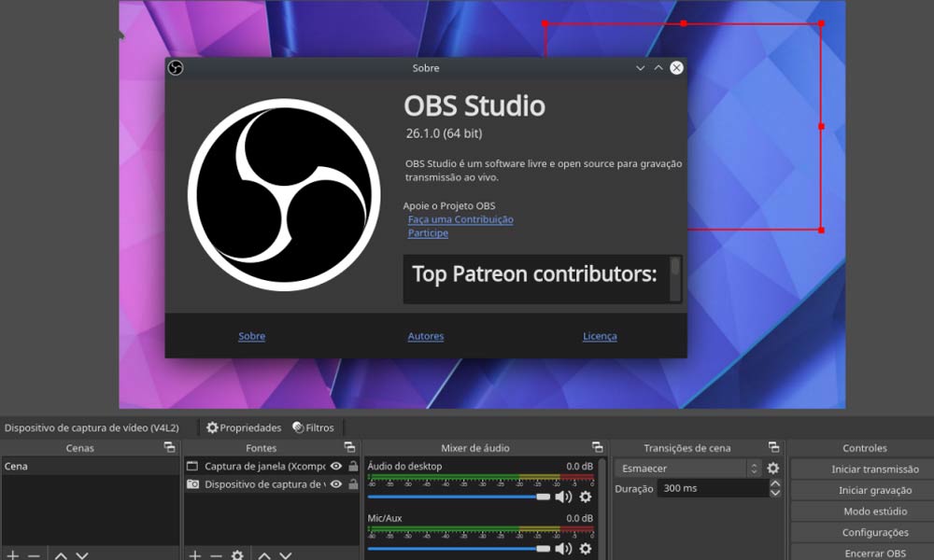Hide the Captura de janela source
The image size is (934, 560).
336,466
